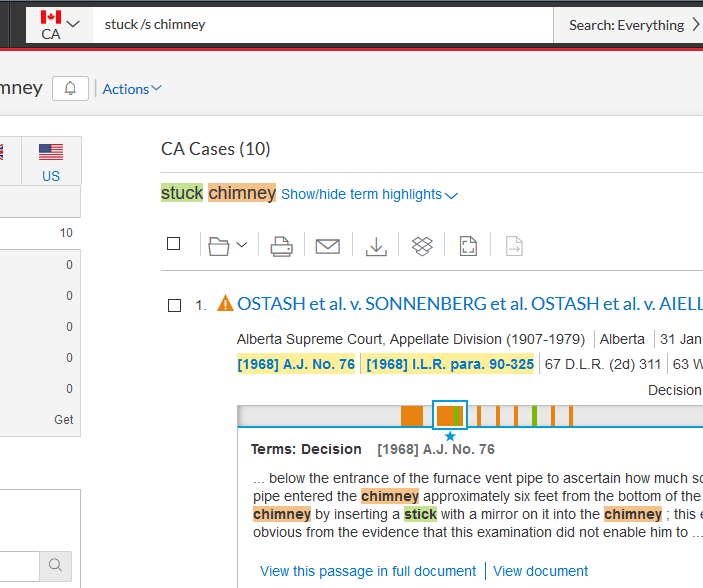The width and height of the screenshot is (703, 588).
Task: Tick the select-all results checkbox
Action: pos(174,244)
